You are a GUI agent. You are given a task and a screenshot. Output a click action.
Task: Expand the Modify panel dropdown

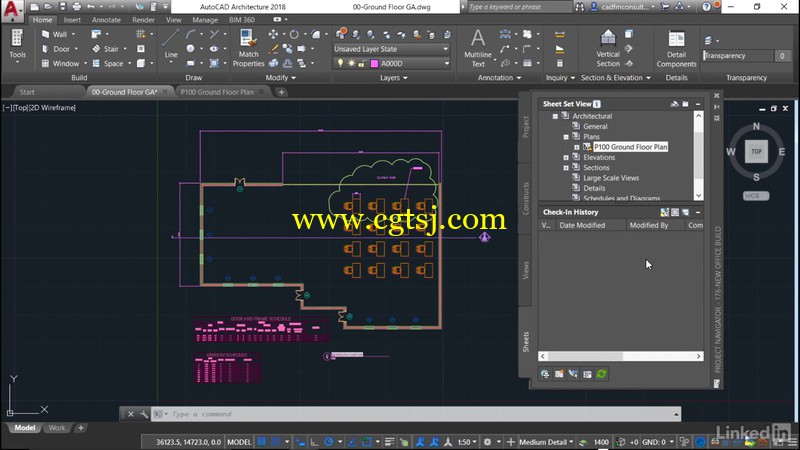pos(281,78)
